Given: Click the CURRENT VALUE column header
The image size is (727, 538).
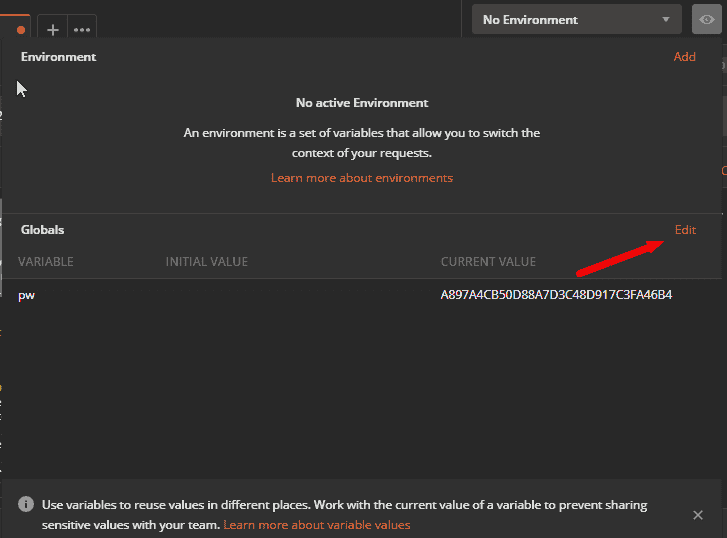Looking at the screenshot, I should click(488, 262).
